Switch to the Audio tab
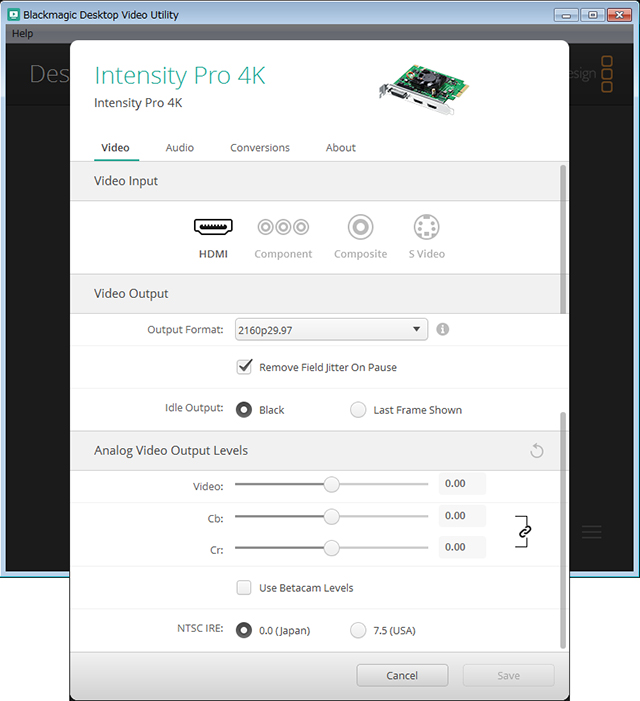 click(180, 148)
